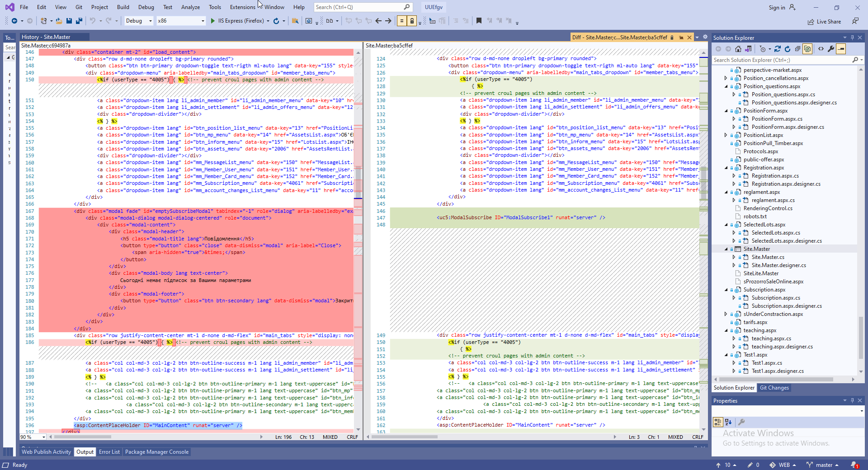
Task: Click the Home icon in Solution Explorer
Action: 738,49
